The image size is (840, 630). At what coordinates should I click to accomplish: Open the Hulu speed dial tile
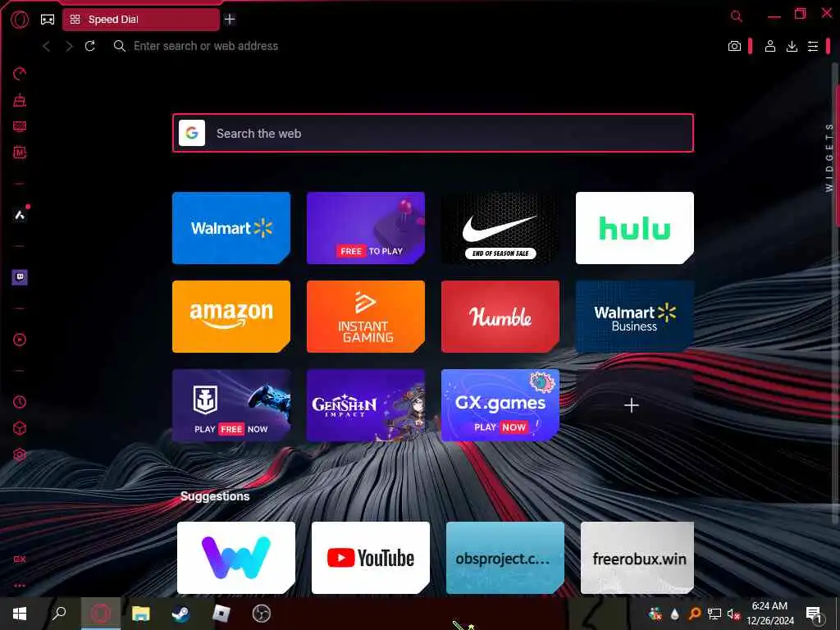coord(635,228)
